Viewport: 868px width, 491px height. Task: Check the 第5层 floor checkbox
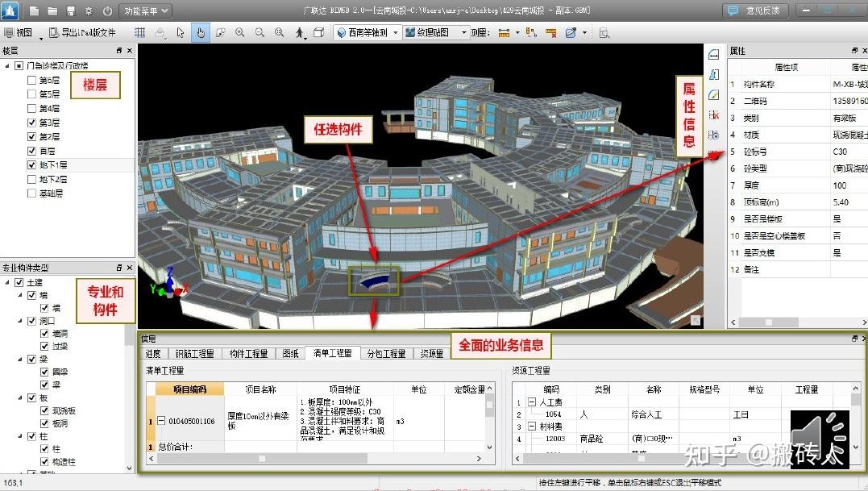tap(32, 94)
